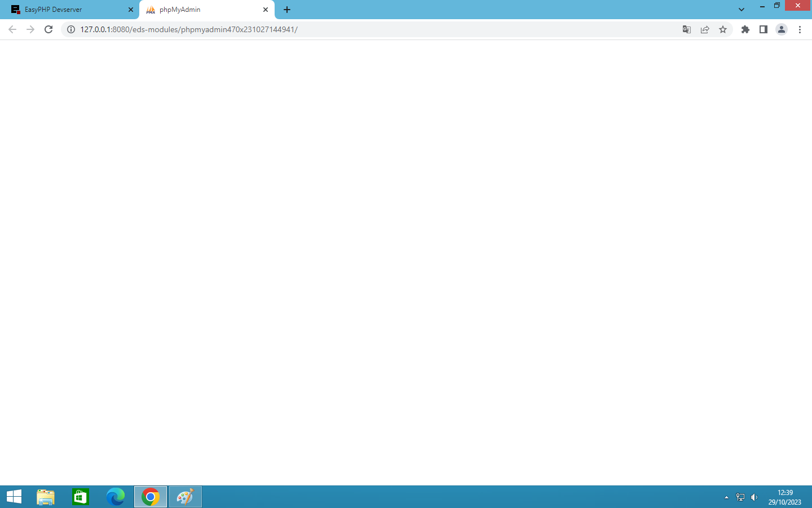Open Chrome three-dot menu
The width and height of the screenshot is (812, 508).
coord(800,29)
